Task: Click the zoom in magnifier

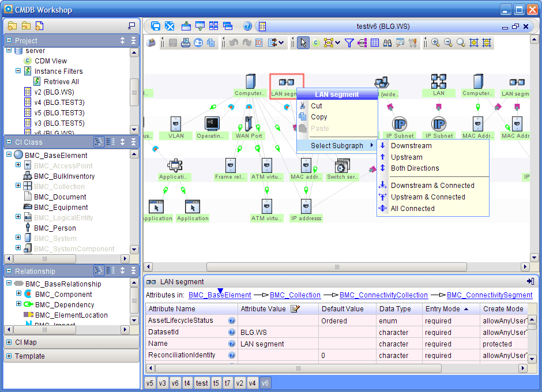Action: pos(435,43)
